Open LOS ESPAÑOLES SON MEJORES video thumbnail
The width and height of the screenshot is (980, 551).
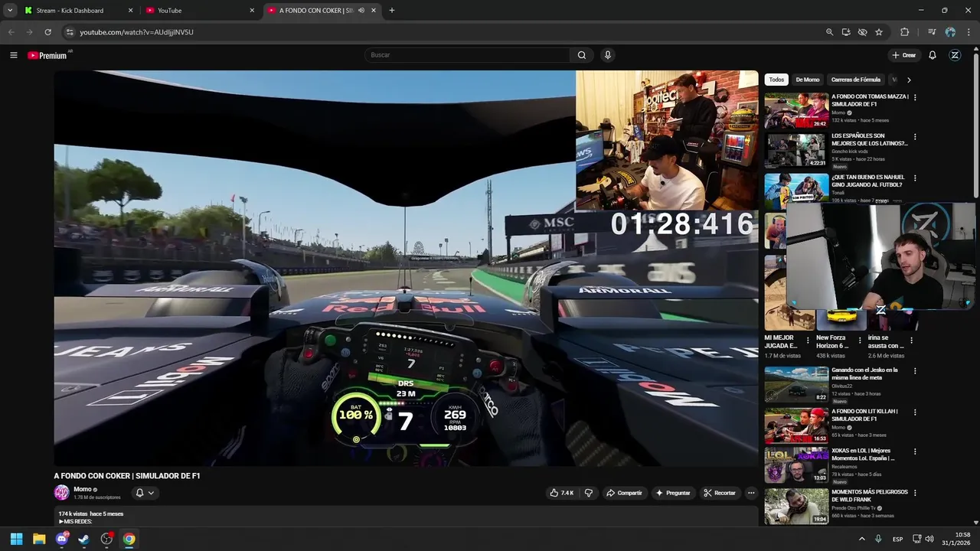point(796,150)
